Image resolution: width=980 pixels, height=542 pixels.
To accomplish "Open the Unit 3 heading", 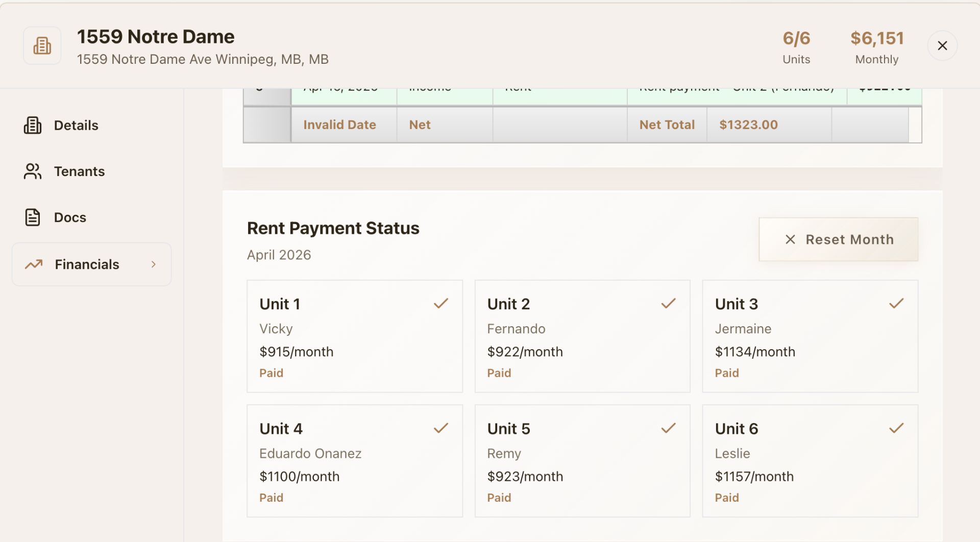I will (x=737, y=304).
